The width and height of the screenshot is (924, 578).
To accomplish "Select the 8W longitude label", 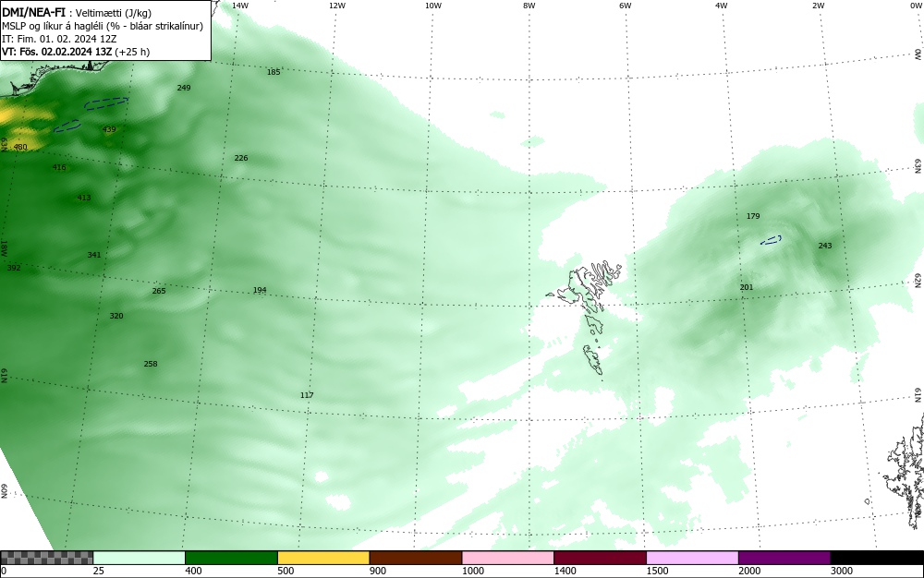I will [x=529, y=6].
